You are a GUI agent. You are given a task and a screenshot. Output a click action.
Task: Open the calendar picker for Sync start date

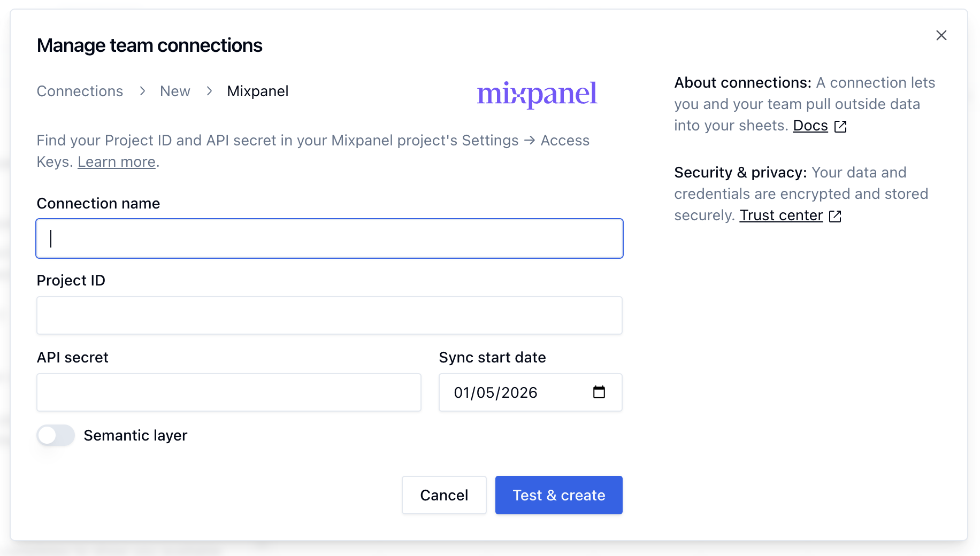[599, 392]
